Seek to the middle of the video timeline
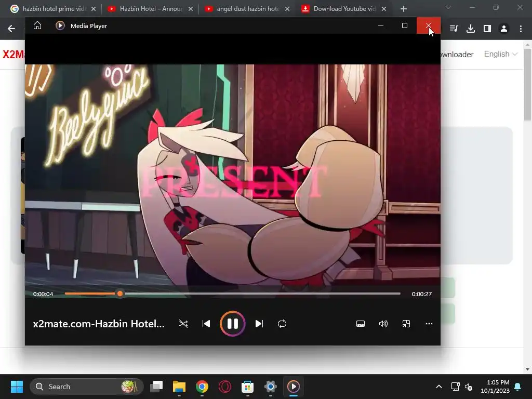 (x=232, y=294)
